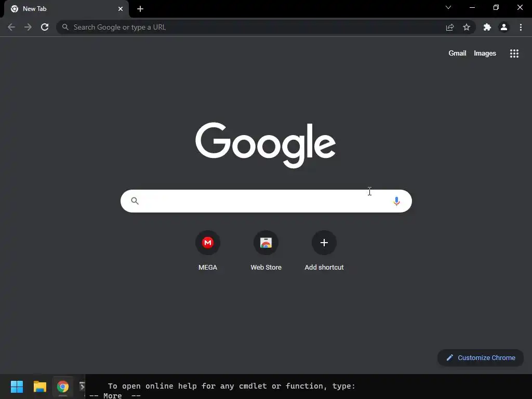
Task: Click the browser back arrow
Action: tap(11, 27)
